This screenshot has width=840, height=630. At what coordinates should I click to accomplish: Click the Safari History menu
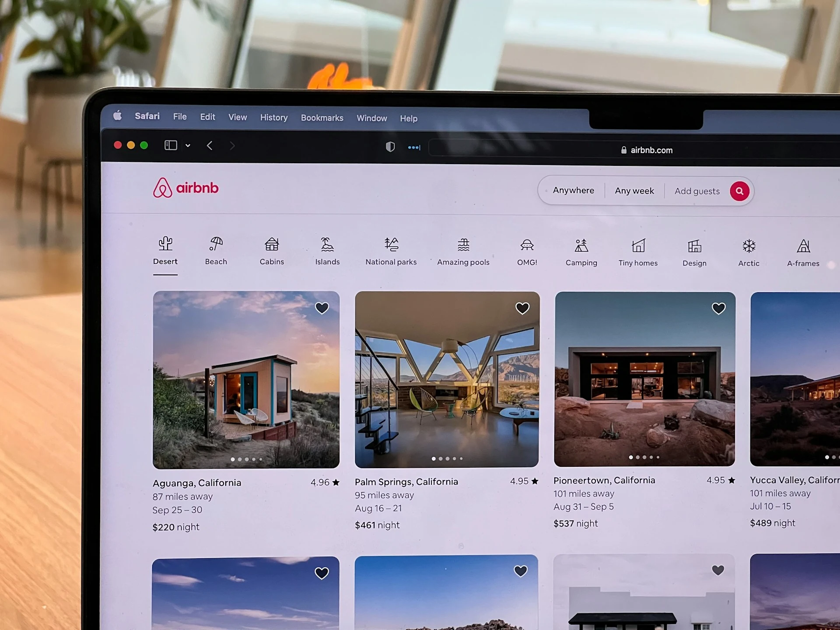click(274, 118)
